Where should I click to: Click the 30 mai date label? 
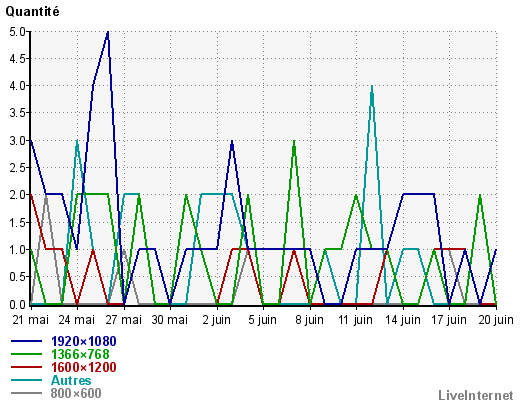click(170, 320)
